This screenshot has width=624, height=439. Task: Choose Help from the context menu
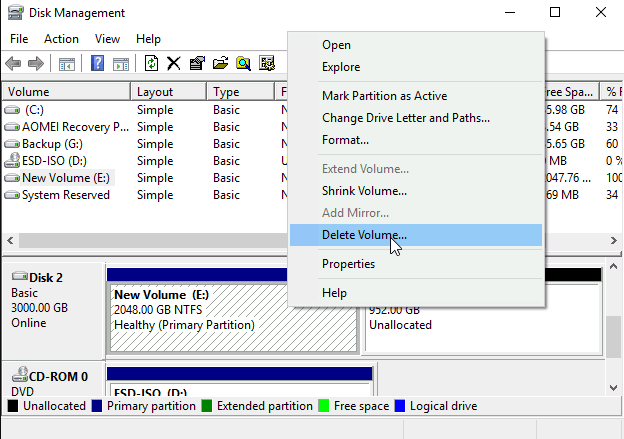[416, 293]
